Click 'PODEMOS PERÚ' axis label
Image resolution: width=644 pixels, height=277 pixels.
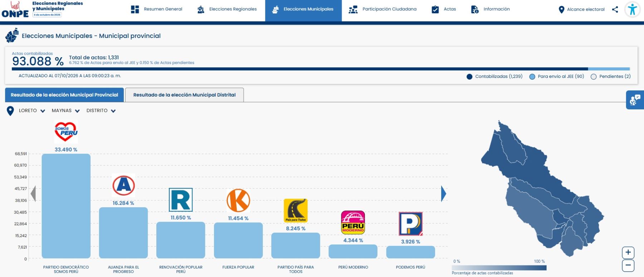click(411, 267)
